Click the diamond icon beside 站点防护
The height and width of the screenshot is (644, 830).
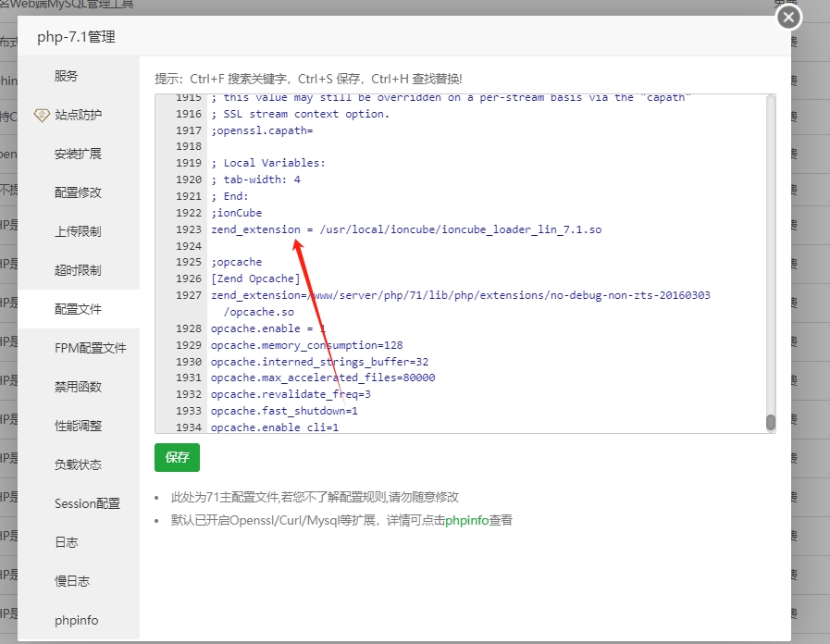pos(42,115)
